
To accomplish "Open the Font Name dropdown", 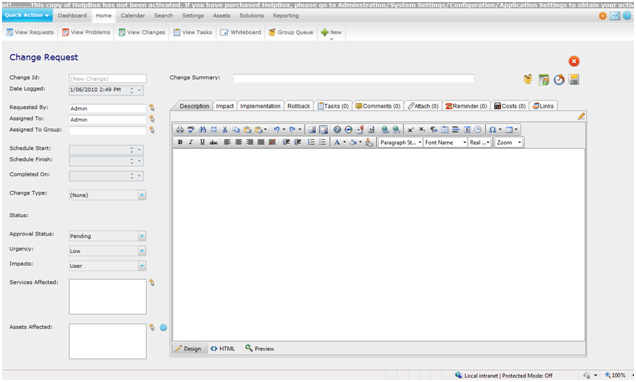I will [445, 142].
